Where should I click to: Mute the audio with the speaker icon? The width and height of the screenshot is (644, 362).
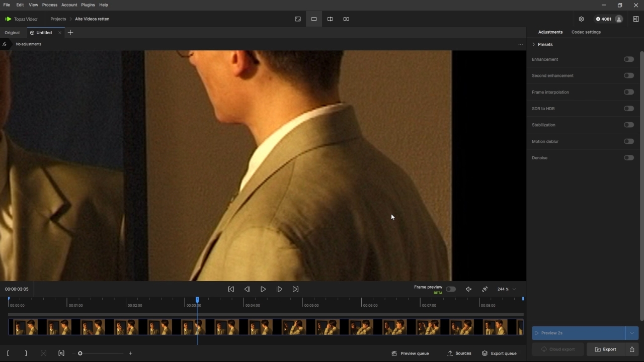[468, 289]
